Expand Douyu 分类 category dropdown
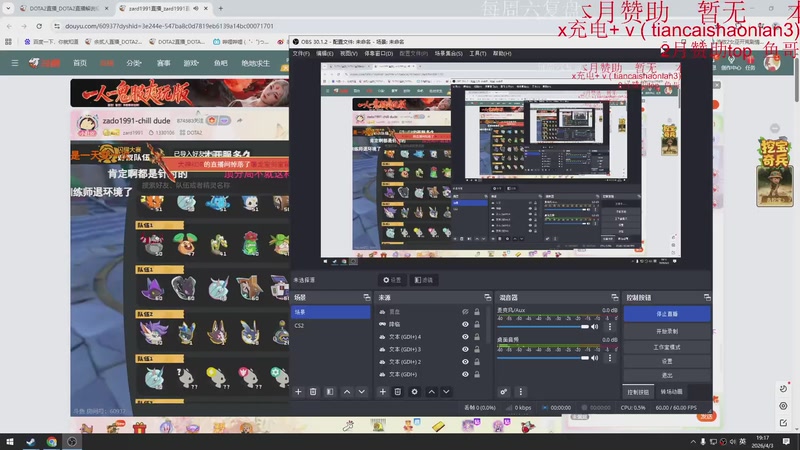Screen dimensions: 800x450 click(x=134, y=63)
